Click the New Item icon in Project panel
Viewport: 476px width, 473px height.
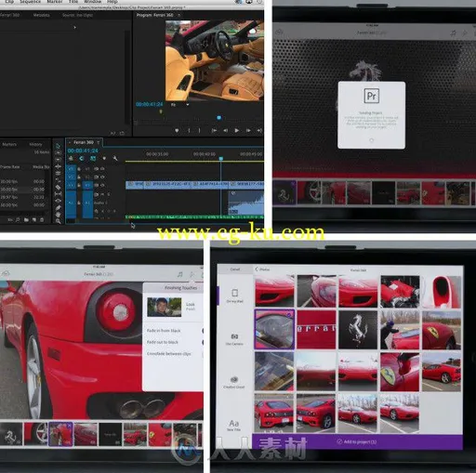click(34, 219)
